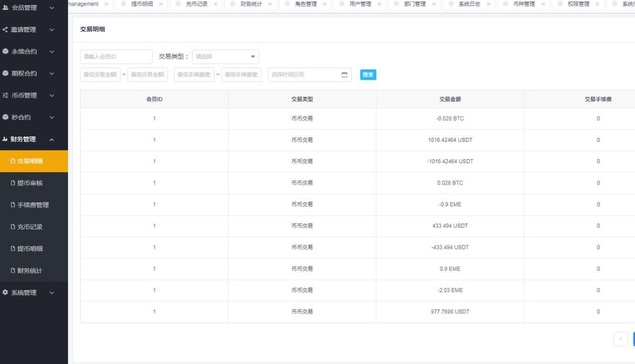Click the 币币管理 exchange icon
This screenshot has height=364, width=635.
[5, 95]
